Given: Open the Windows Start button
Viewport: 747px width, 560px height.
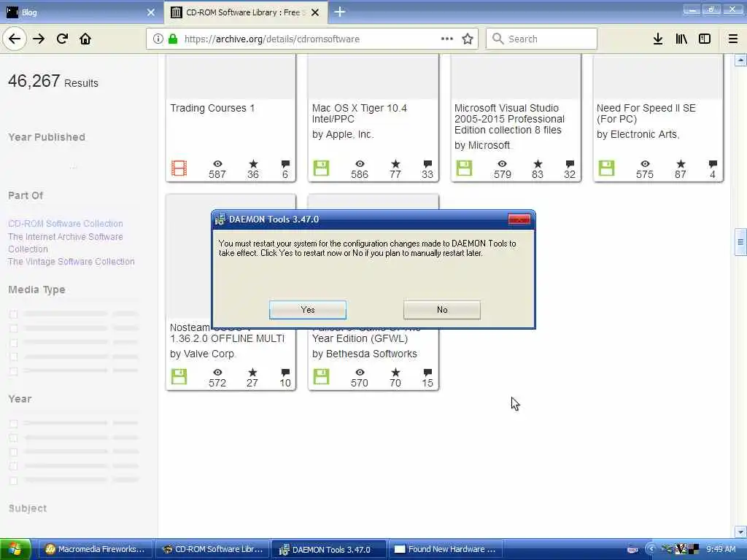Looking at the screenshot, I should click(15, 550).
